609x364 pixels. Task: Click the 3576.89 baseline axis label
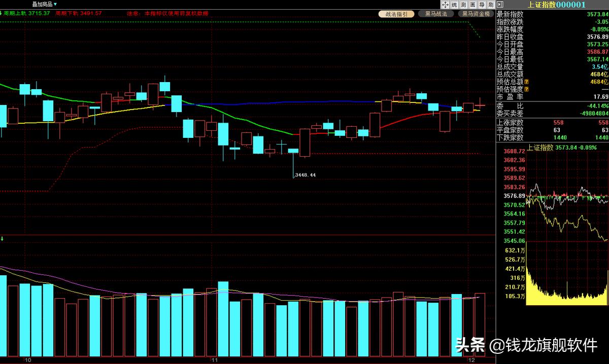click(x=514, y=196)
